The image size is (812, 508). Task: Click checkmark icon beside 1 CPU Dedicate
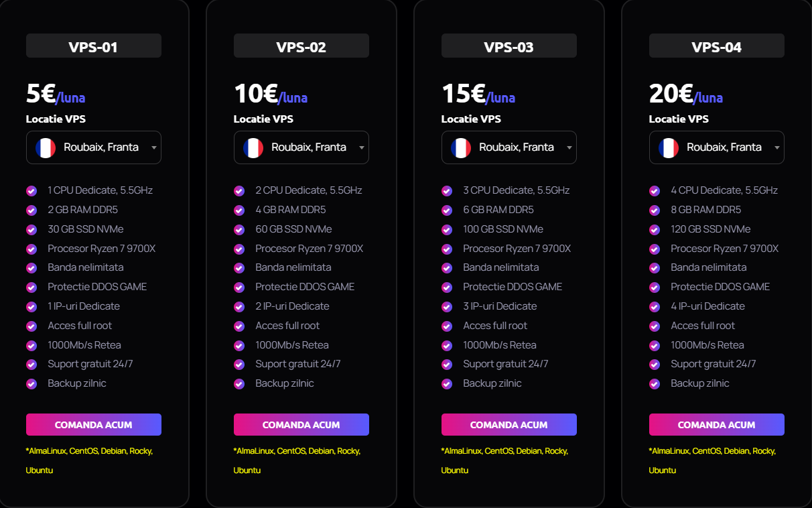[31, 190]
